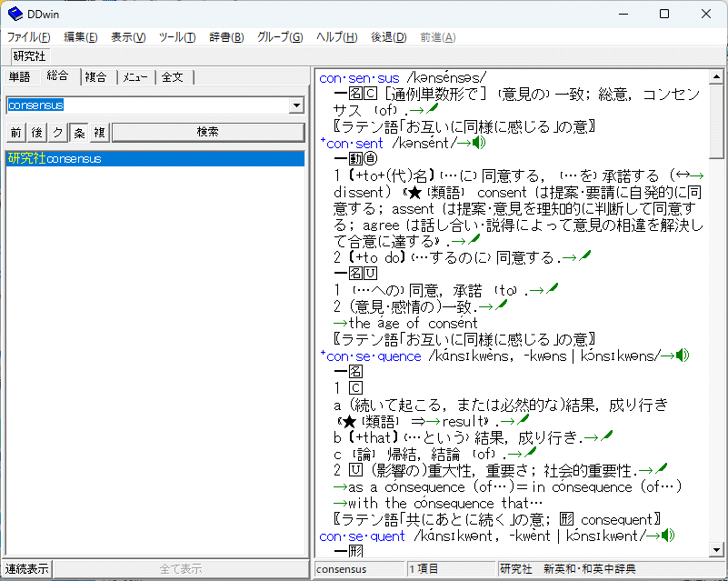Viewport: 728px width, 581px height.
Task: Open the 辞書(B) dictionary menu
Action: [226, 37]
